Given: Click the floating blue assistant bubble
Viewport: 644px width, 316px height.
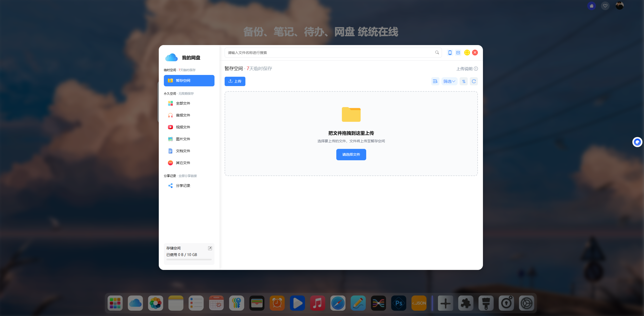Looking at the screenshot, I should (637, 142).
